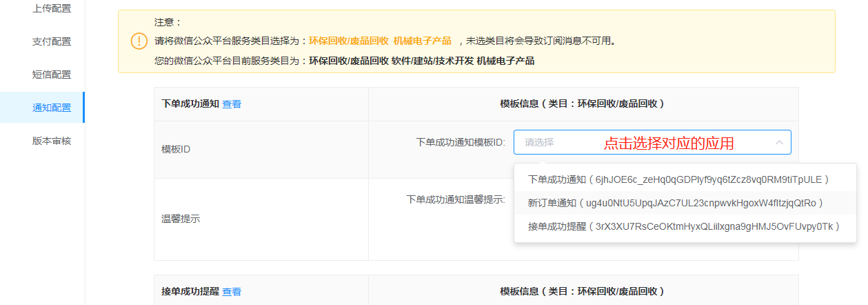The height and width of the screenshot is (305, 868).
Task: Click the 接单成功提醒 section title
Action: click(190, 292)
